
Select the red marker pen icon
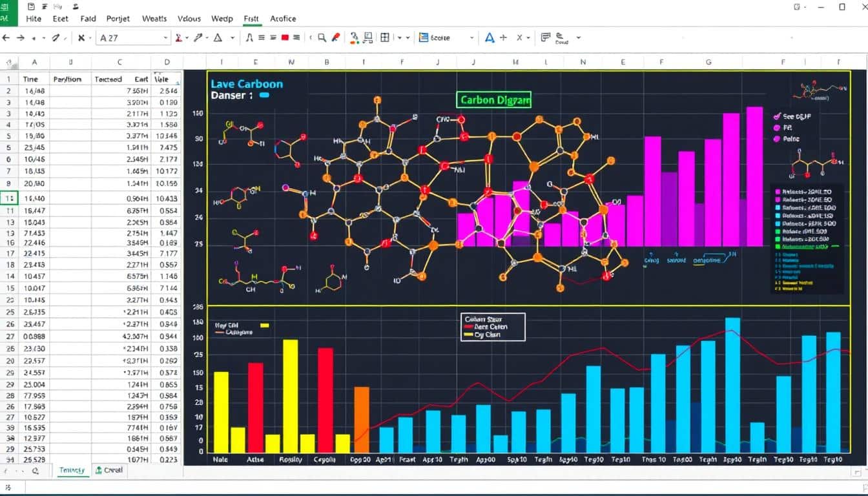(336, 38)
